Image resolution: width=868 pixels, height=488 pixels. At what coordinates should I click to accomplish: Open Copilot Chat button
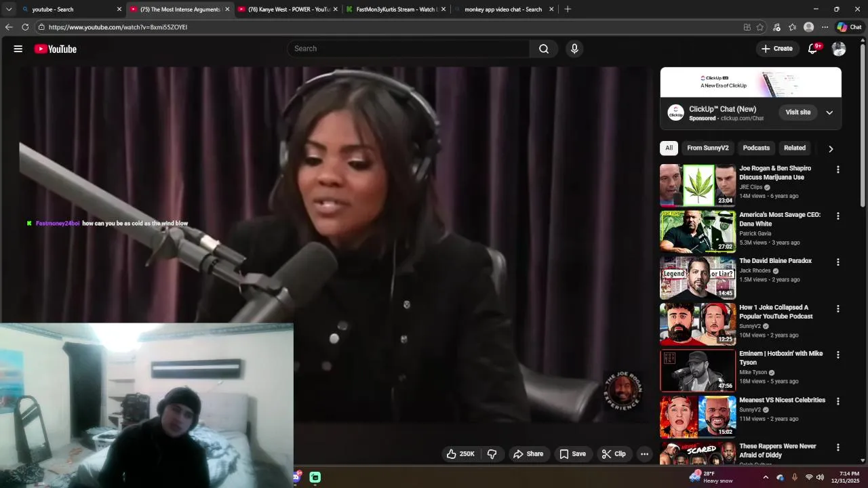[849, 27]
